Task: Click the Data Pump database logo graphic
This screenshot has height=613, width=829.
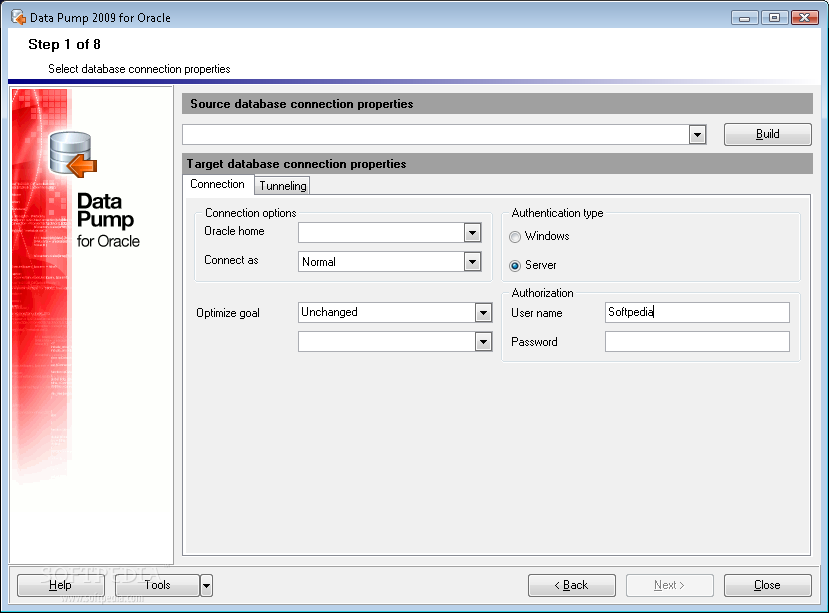Action: tap(73, 154)
